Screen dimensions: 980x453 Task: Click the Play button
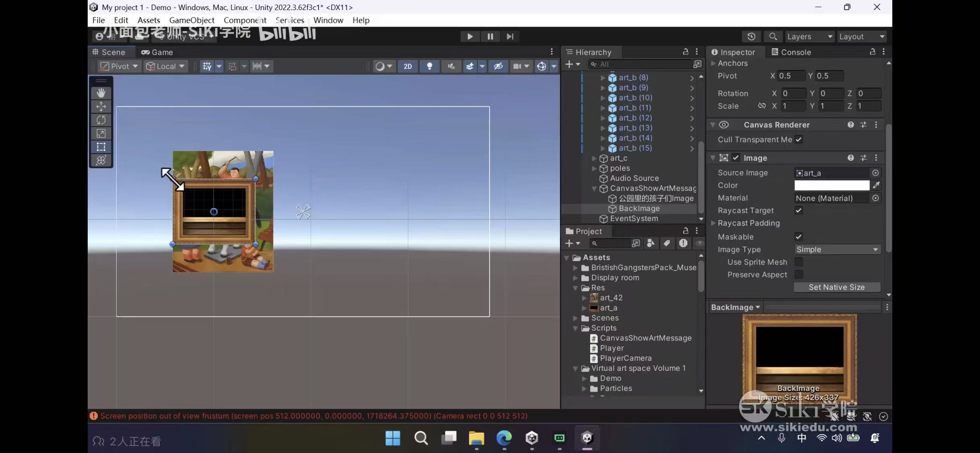pos(470,37)
